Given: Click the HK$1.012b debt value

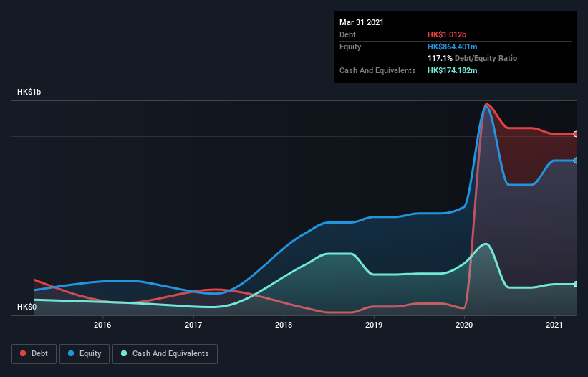Looking at the screenshot, I should [x=447, y=34].
